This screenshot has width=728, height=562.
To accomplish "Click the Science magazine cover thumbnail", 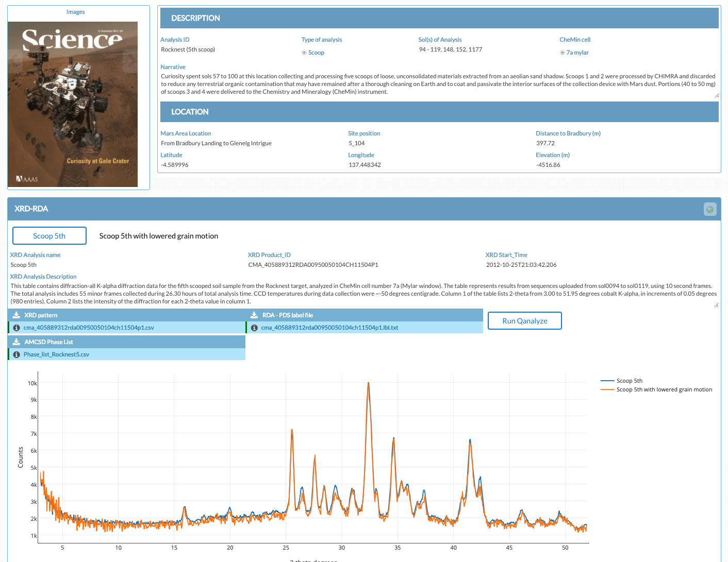I will [x=73, y=104].
